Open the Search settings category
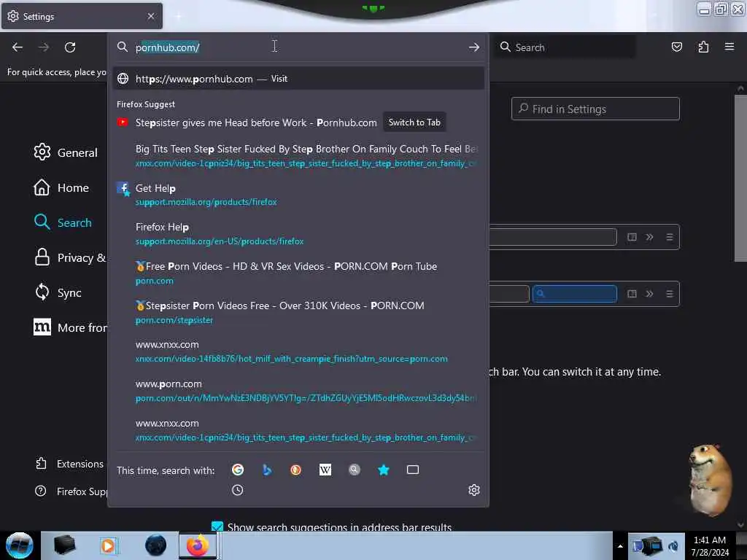 [x=63, y=222]
